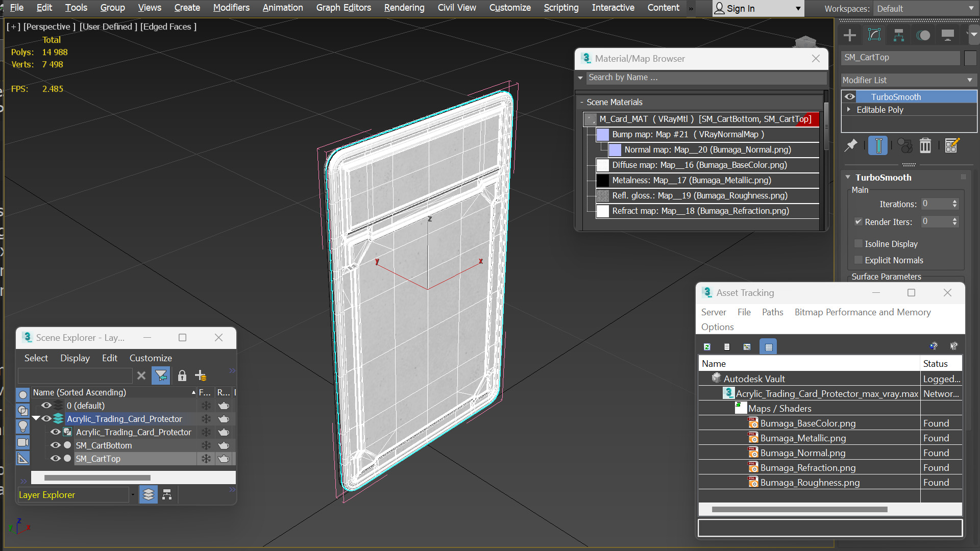Click Remove Modifier trash icon
The width and height of the screenshot is (980, 551).
925,146
